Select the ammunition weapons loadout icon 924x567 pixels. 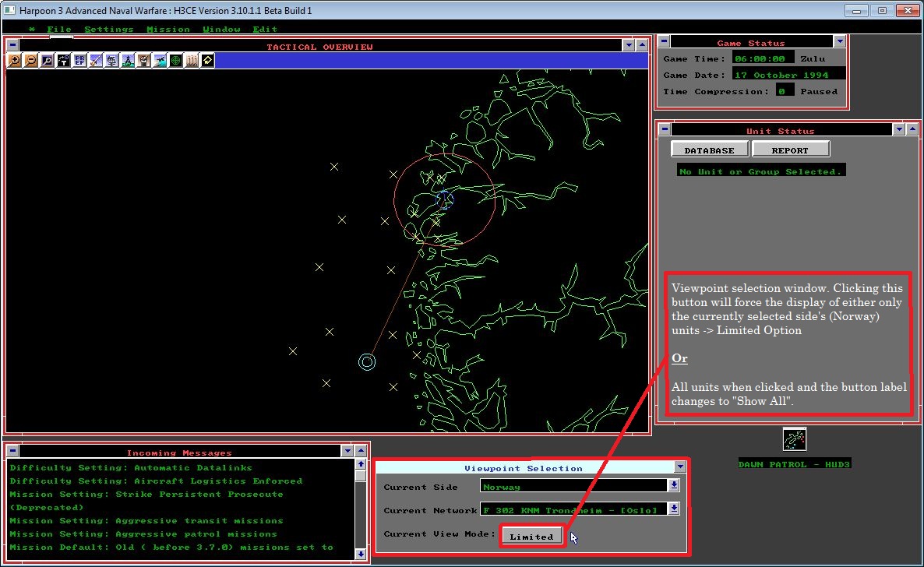(x=192, y=60)
